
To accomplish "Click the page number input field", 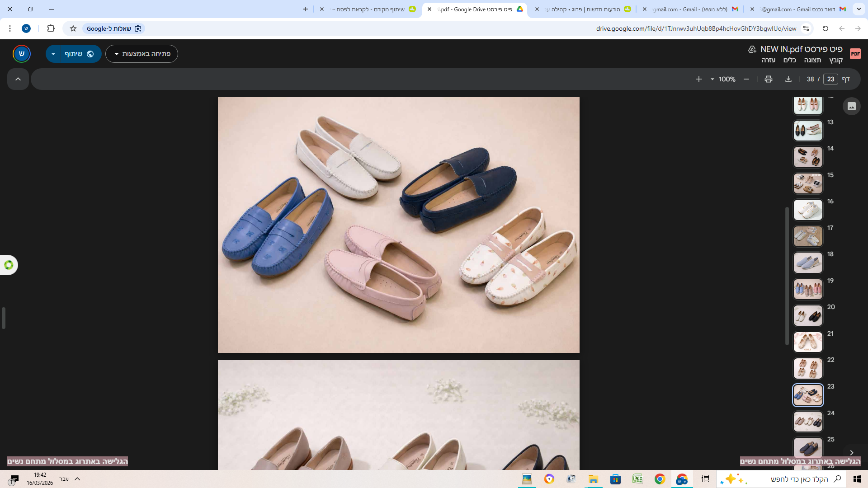I will pyautogui.click(x=830, y=79).
